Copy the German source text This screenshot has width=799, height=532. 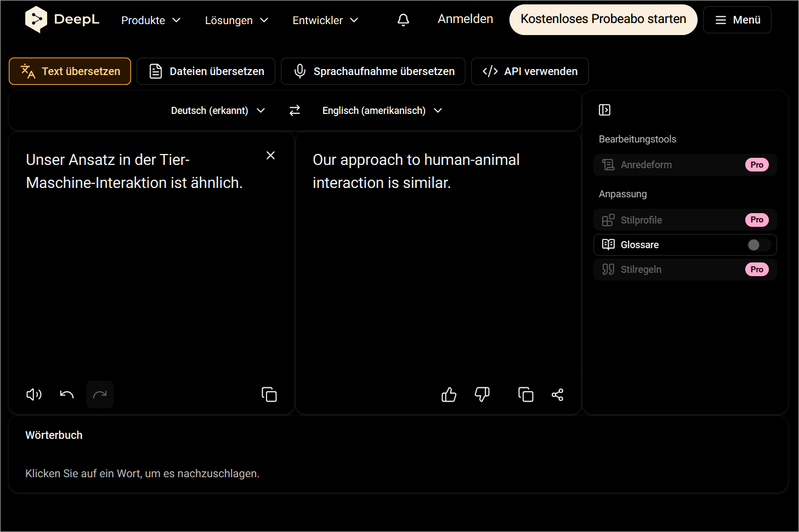click(269, 394)
